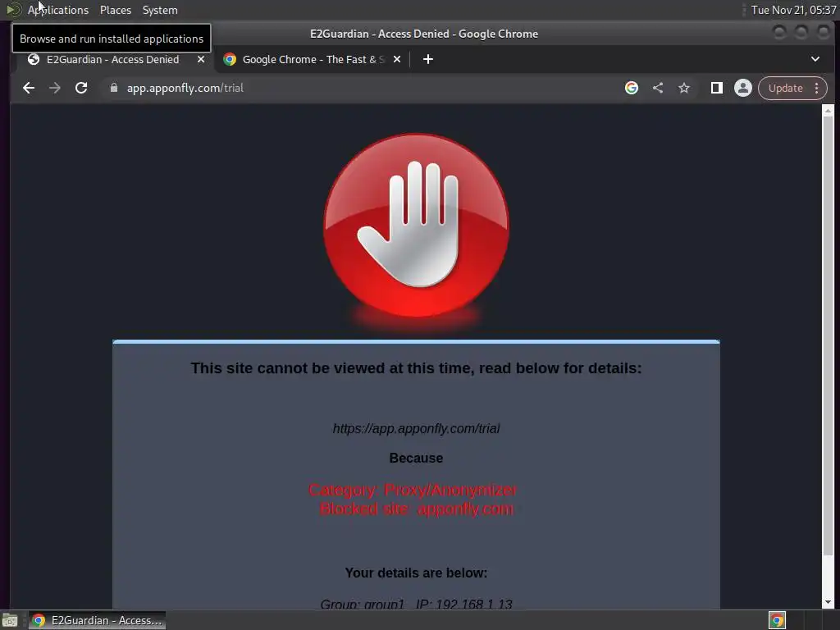This screenshot has width=840, height=630.
Task: Switch to the Google Chrome tab
Action: pos(311,59)
